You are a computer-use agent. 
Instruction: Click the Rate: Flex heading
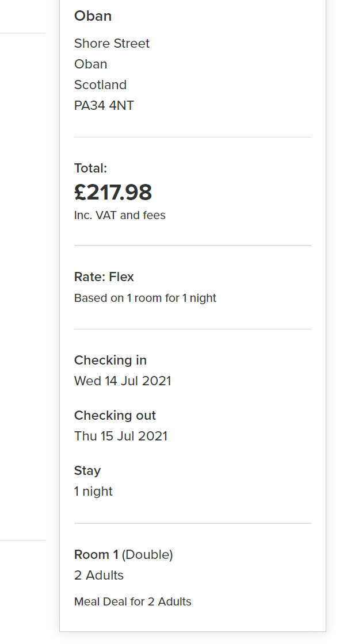(104, 277)
